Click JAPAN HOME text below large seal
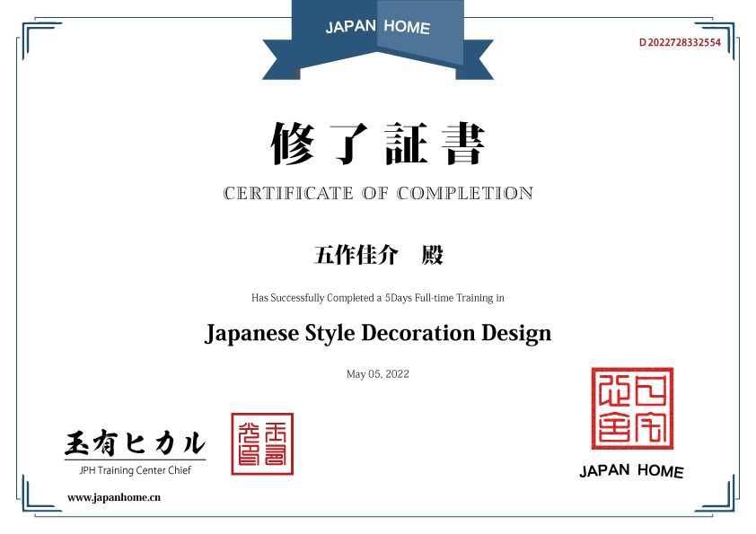 point(631,471)
